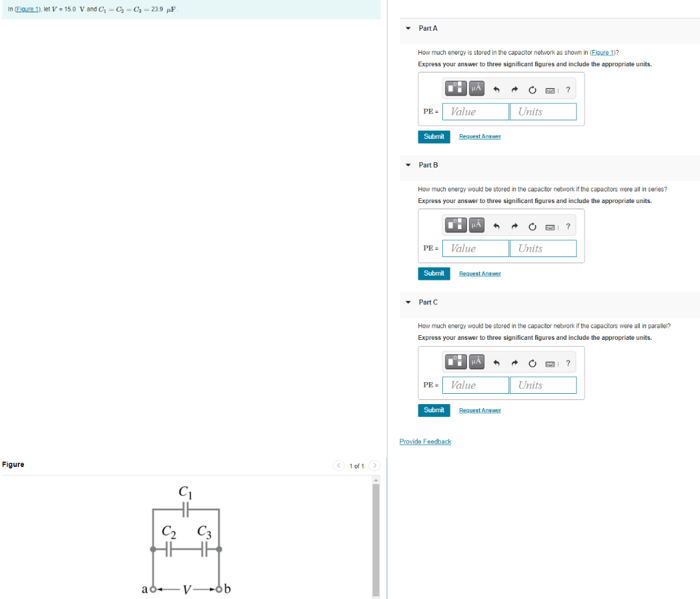Redo input in the Part A answer box

point(514,88)
